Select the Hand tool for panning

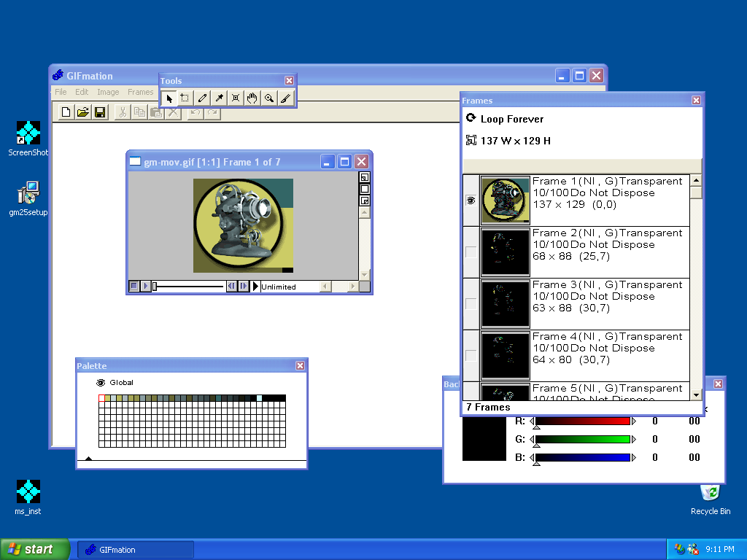click(252, 98)
